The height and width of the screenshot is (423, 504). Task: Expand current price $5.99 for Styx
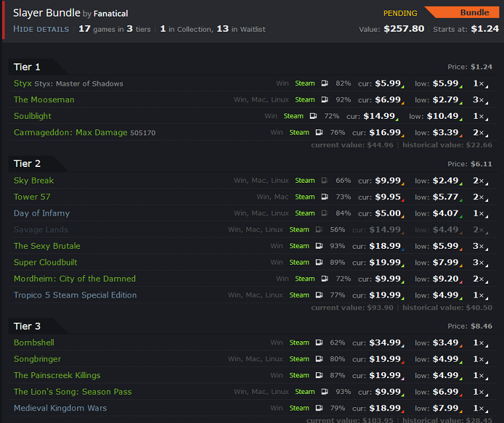[390, 84]
